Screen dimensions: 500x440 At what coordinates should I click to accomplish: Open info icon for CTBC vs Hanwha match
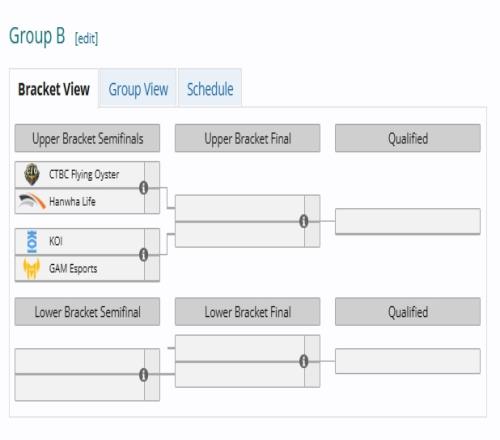144,188
